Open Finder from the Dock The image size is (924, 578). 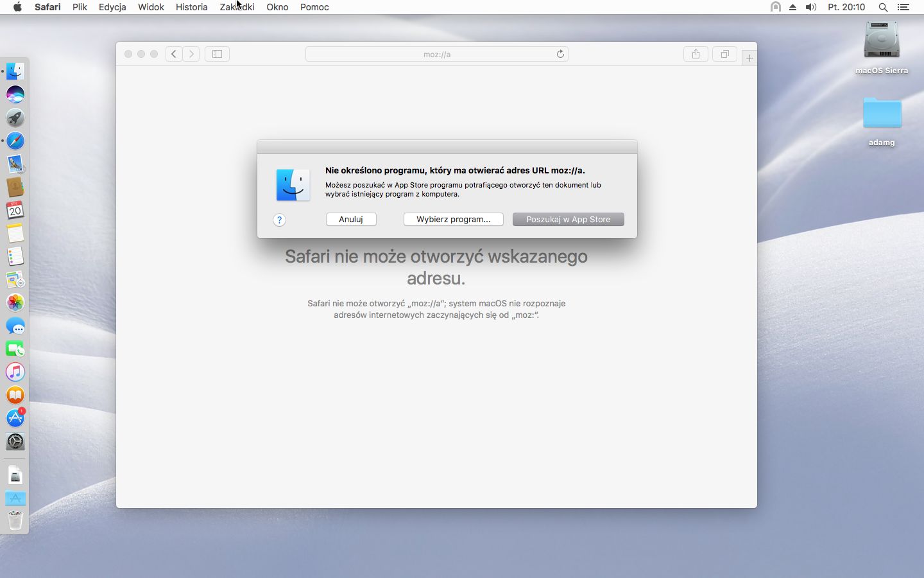(15, 71)
